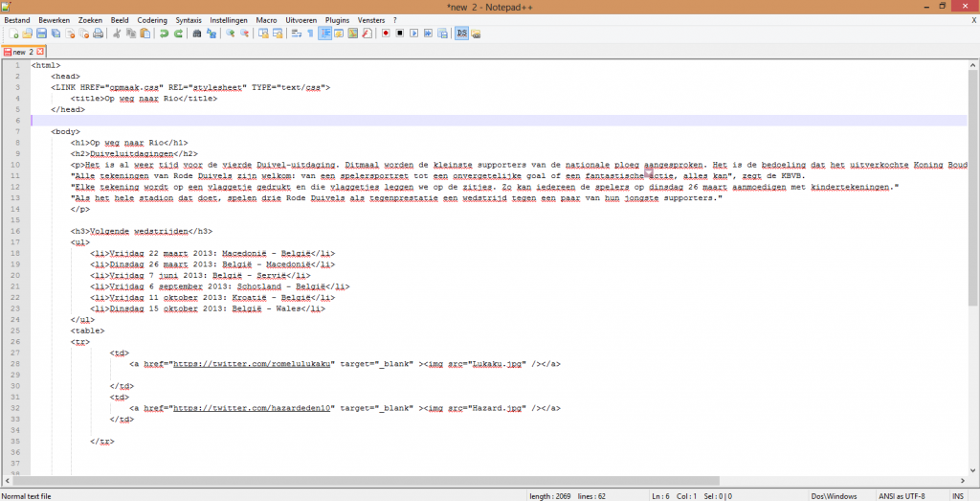This screenshot has width=980, height=501.
Task: Toggle the indent guide toolbar button
Action: pos(325,34)
